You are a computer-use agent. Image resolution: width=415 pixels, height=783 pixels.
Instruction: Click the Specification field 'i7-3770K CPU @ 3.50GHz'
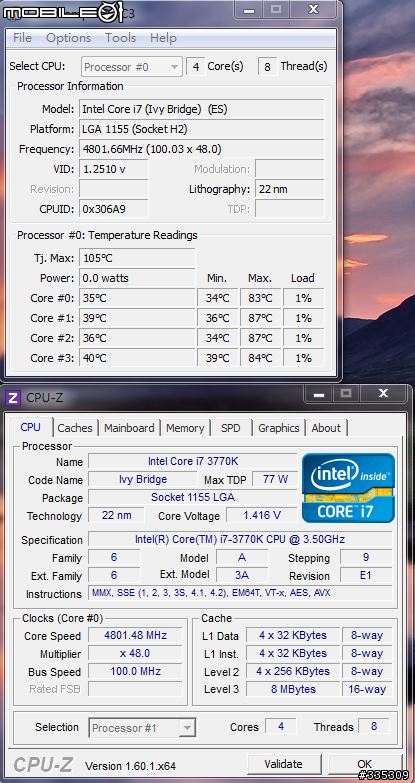point(240,539)
